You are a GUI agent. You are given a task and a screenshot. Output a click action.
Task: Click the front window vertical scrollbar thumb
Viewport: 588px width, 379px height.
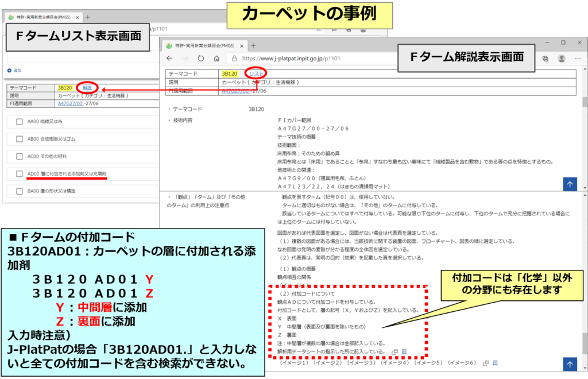(x=585, y=102)
